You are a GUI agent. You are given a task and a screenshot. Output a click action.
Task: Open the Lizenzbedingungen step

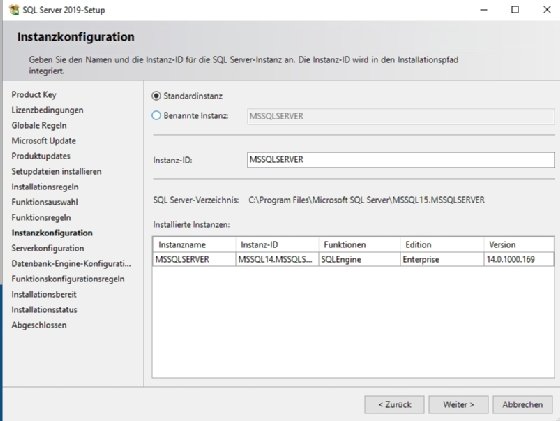click(x=47, y=110)
